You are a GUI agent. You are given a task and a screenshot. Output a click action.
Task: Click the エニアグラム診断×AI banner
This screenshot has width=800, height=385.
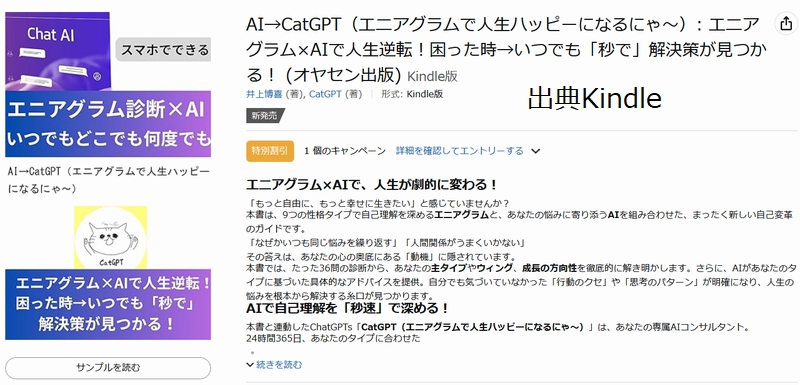[108, 124]
